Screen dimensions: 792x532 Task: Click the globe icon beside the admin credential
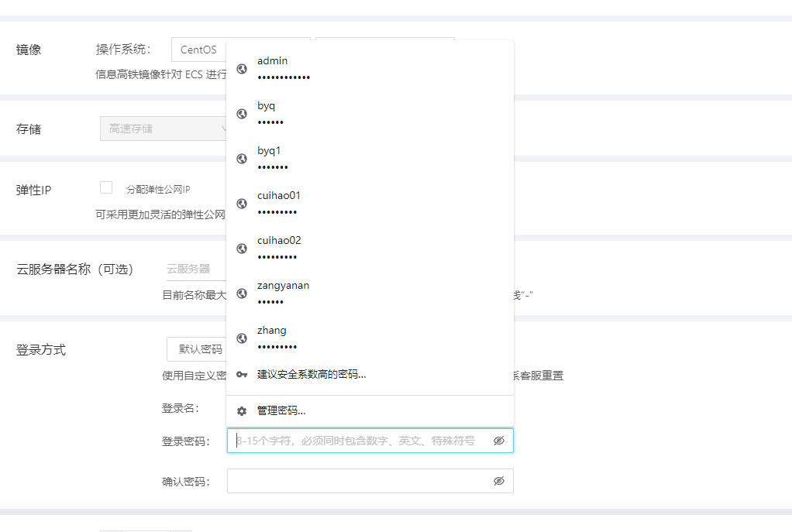pos(241,69)
